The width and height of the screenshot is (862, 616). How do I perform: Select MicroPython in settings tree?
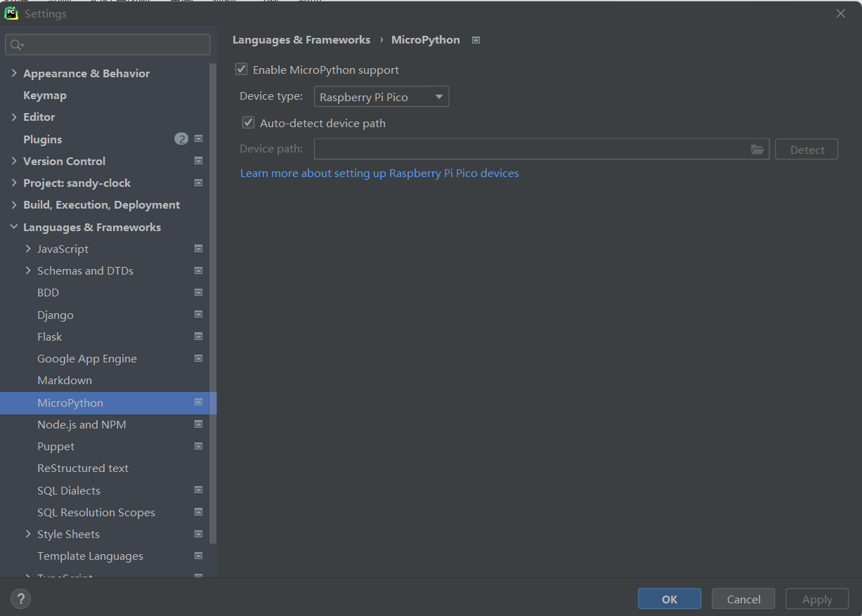click(70, 402)
